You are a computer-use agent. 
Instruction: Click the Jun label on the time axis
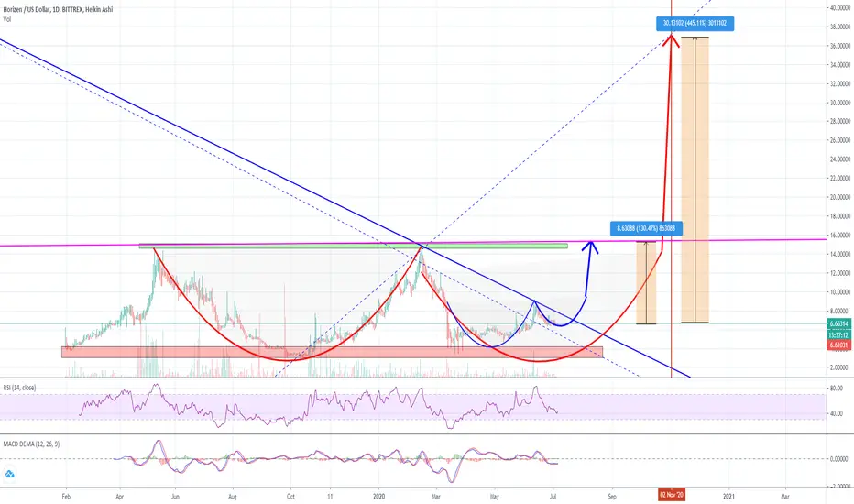[175, 497]
